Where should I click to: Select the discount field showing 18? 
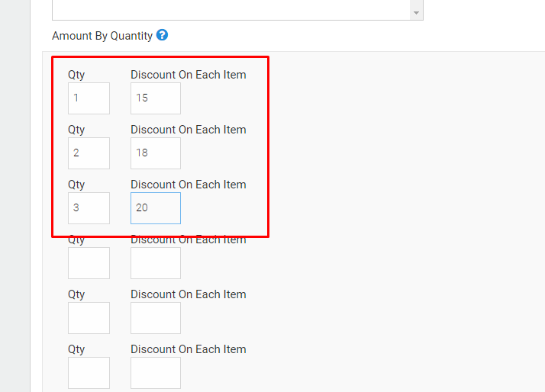pyautogui.click(x=156, y=153)
